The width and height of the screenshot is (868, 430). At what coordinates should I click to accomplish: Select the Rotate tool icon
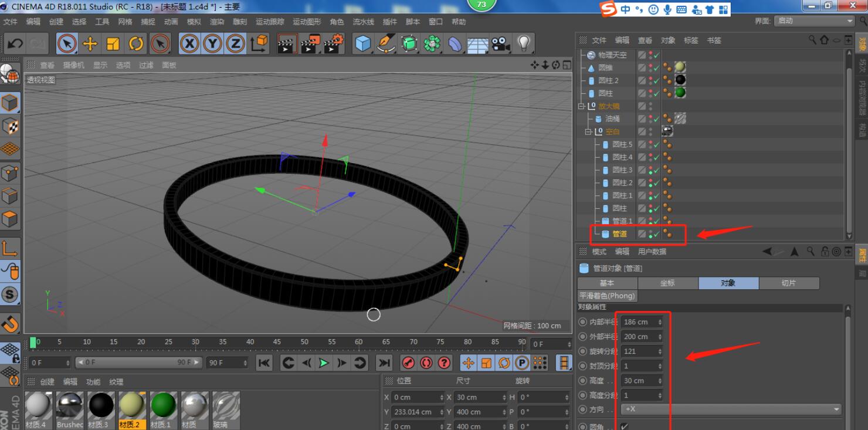pos(136,43)
